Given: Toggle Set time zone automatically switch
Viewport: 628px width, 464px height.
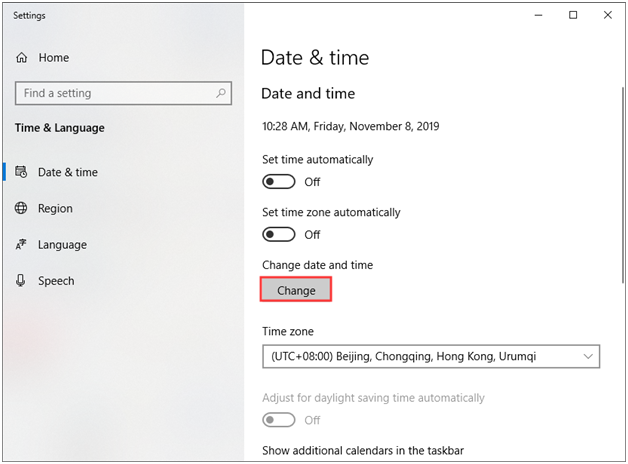Looking at the screenshot, I should [x=279, y=235].
